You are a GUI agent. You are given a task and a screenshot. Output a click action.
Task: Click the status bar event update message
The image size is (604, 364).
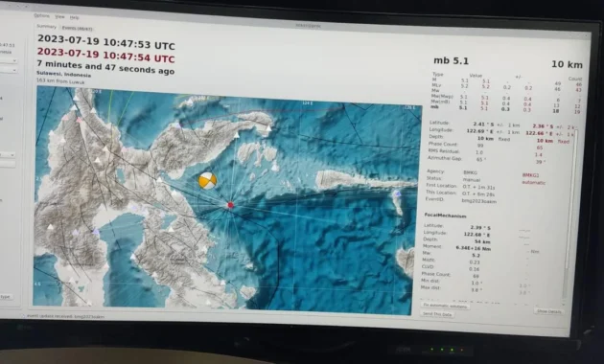[65, 316]
